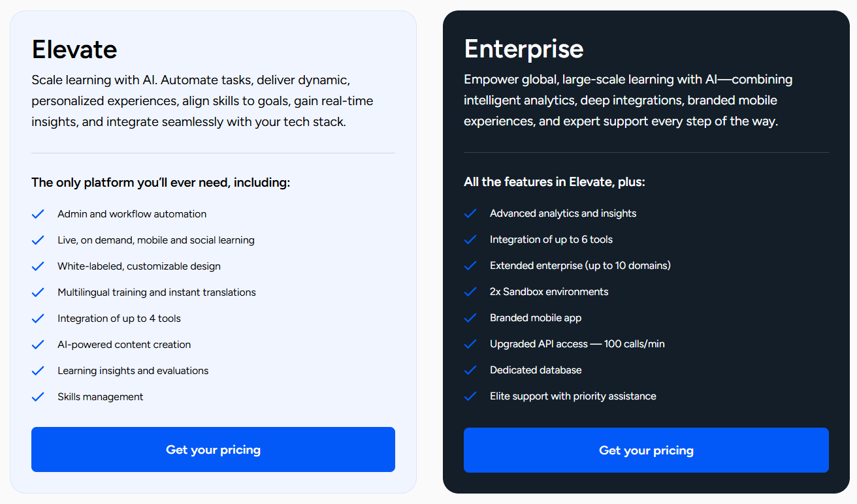
Task: Click Extended enterprise up to 10 domains item
Action: 580,266
